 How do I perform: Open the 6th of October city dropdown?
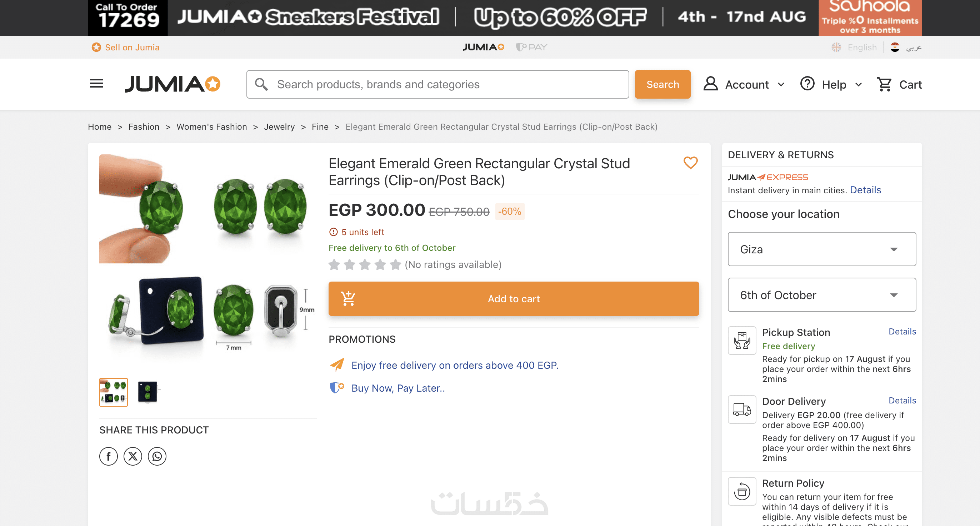[822, 295]
